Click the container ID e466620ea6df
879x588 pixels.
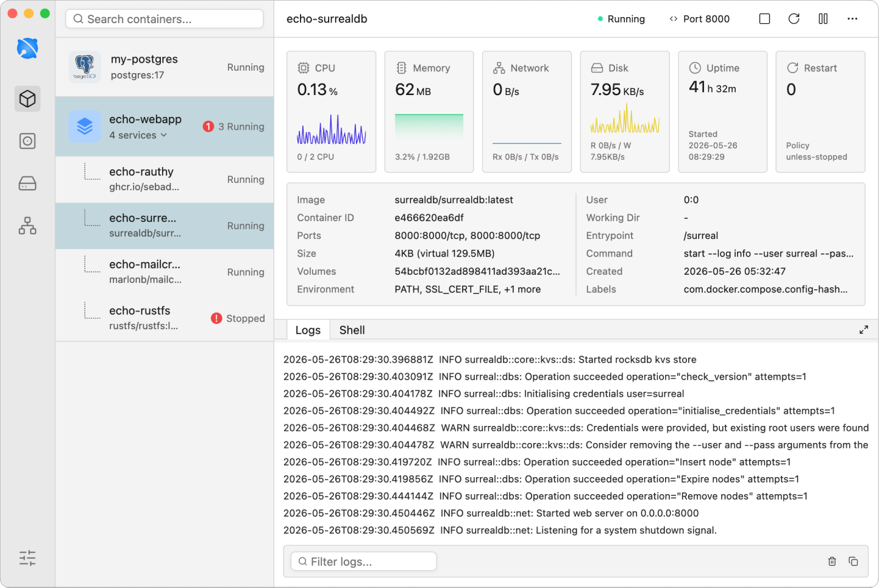(429, 218)
